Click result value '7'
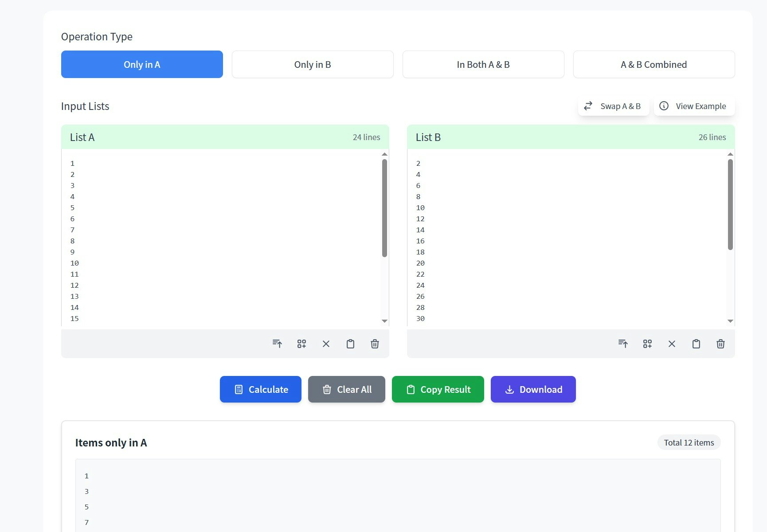Screen dimensions: 767x532 (x=86, y=522)
